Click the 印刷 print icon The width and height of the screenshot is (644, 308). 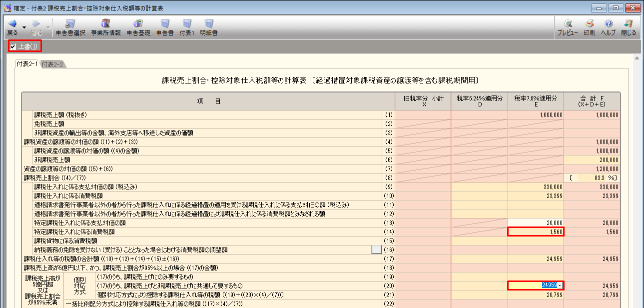[x=589, y=24]
